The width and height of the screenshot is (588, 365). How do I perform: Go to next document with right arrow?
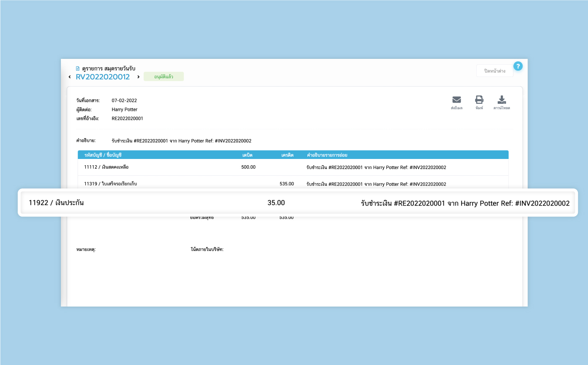[139, 77]
